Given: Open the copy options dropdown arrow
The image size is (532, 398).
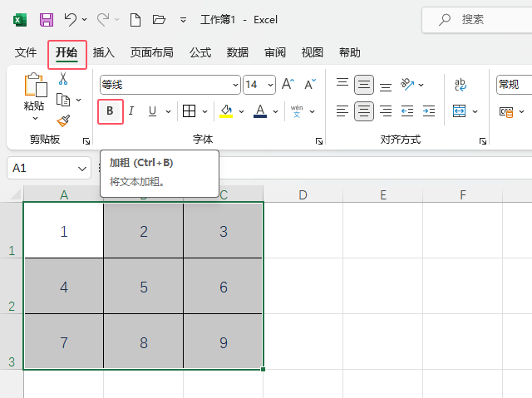Looking at the screenshot, I should pos(78,100).
